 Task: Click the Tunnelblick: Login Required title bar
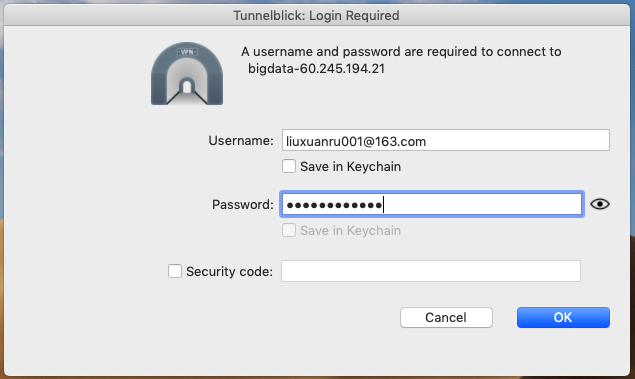click(x=317, y=15)
